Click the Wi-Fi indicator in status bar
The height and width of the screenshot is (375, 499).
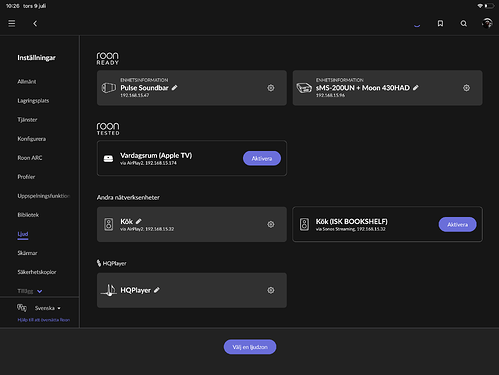(x=480, y=6)
